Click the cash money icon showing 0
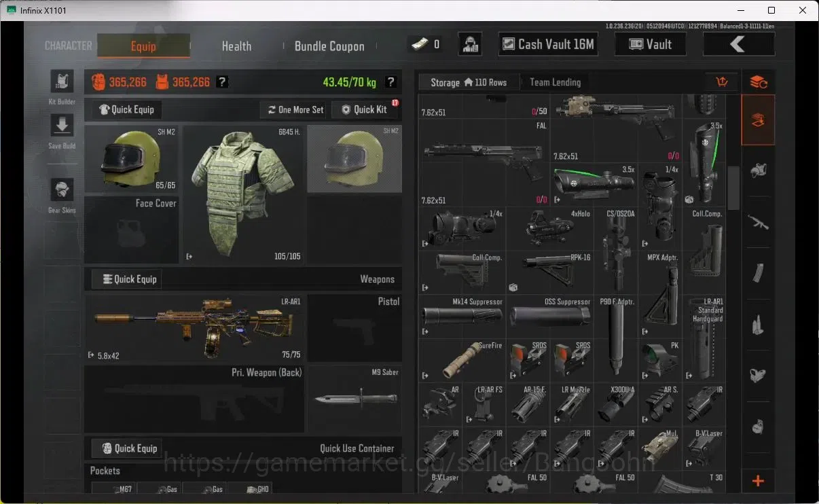This screenshot has height=504, width=819. pos(425,44)
